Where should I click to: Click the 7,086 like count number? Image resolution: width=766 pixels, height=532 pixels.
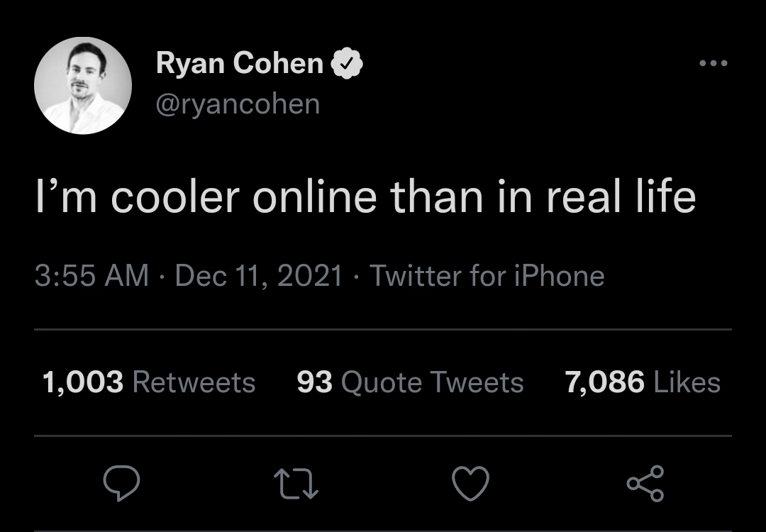tap(604, 383)
